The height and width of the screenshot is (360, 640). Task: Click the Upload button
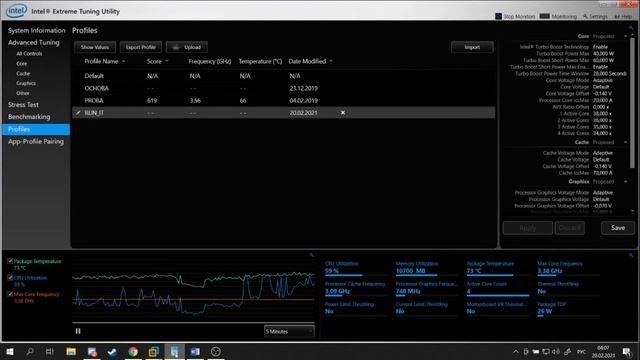click(x=187, y=47)
